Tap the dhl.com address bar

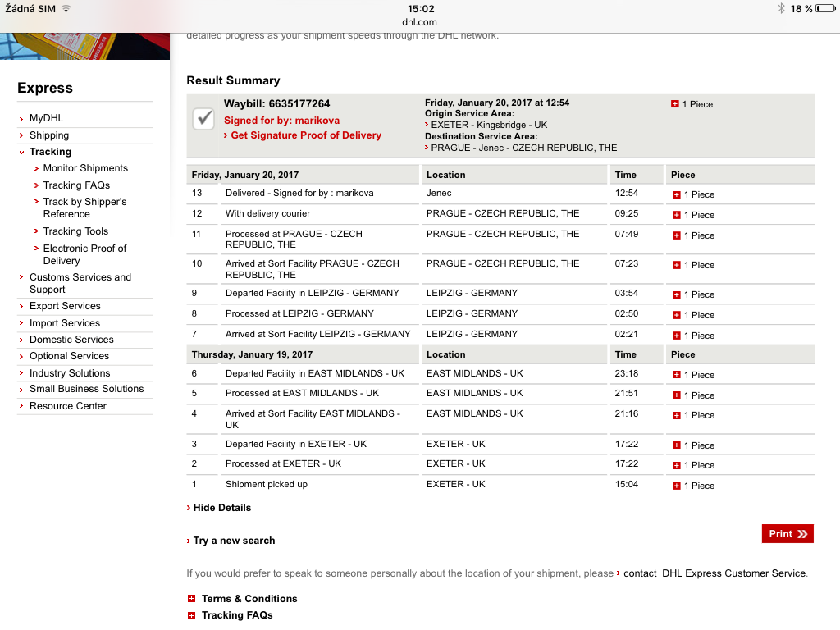click(420, 22)
